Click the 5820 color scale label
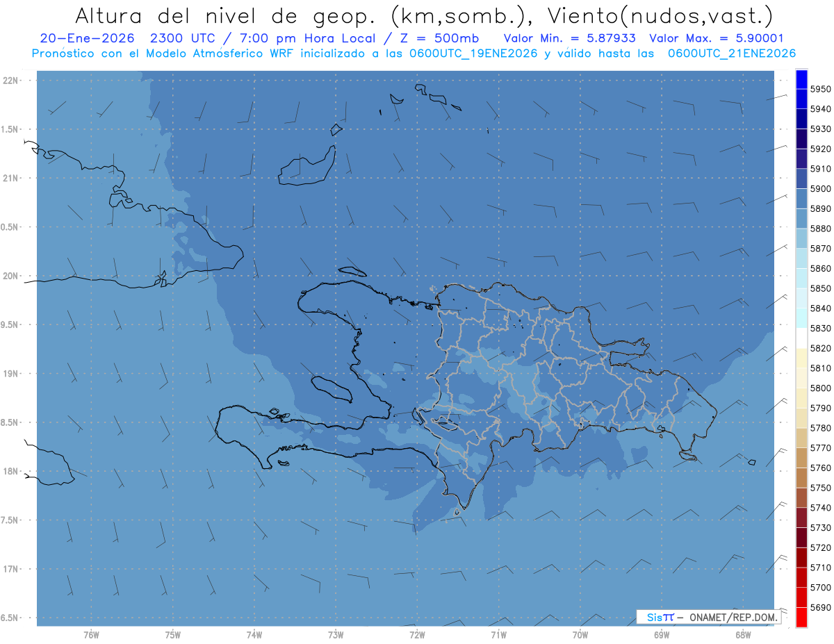 pyautogui.click(x=820, y=348)
